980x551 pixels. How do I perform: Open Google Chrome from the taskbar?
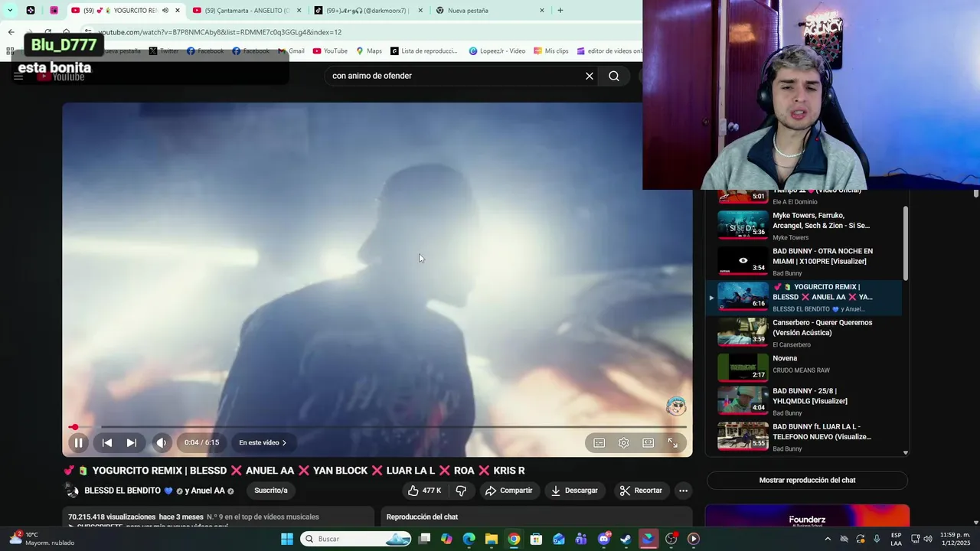click(514, 539)
